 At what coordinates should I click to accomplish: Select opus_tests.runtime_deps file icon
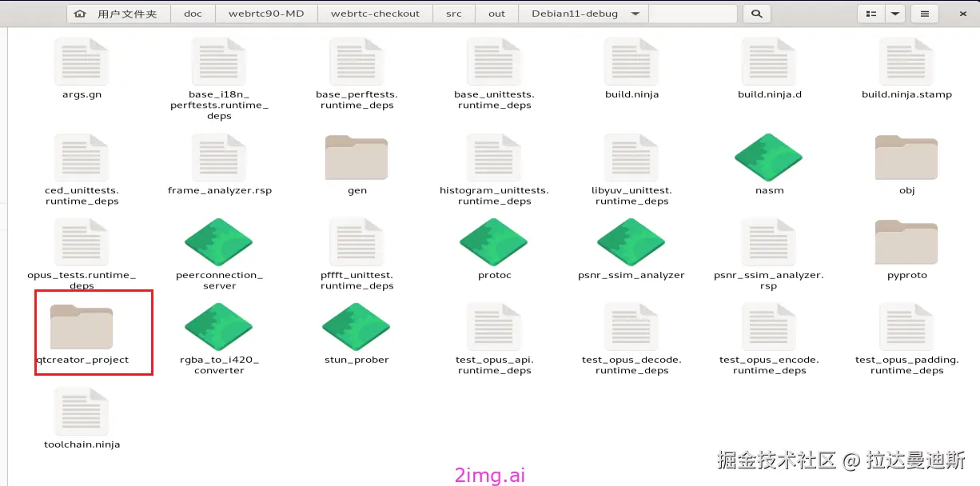click(x=82, y=243)
